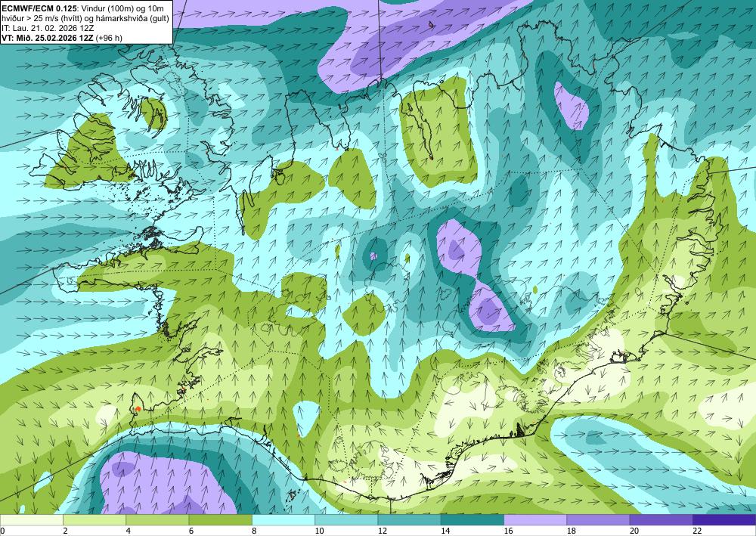
Task: Click the legend label '14'
Action: point(445,531)
